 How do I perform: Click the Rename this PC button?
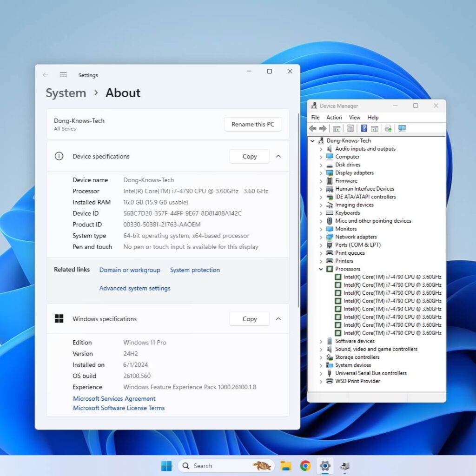point(253,124)
